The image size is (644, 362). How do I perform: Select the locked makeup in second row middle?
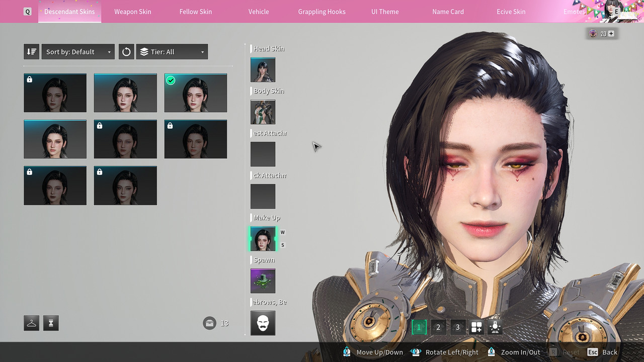(x=125, y=139)
